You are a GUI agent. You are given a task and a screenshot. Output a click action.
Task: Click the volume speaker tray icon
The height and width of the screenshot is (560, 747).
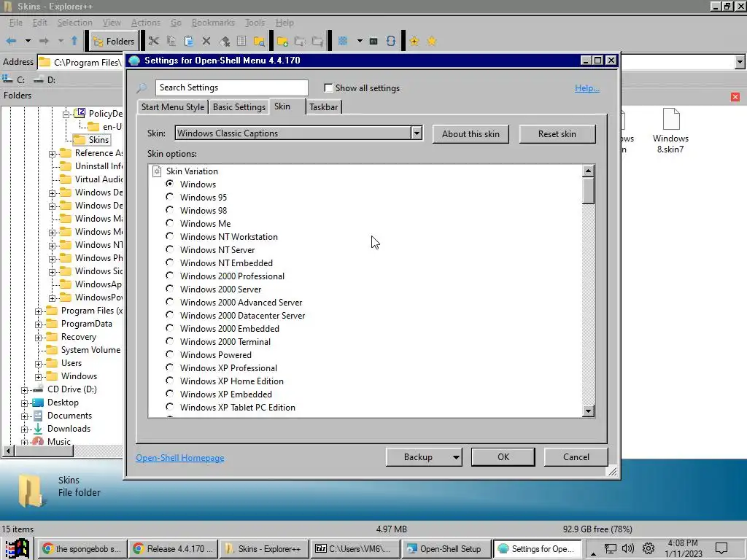click(x=628, y=548)
